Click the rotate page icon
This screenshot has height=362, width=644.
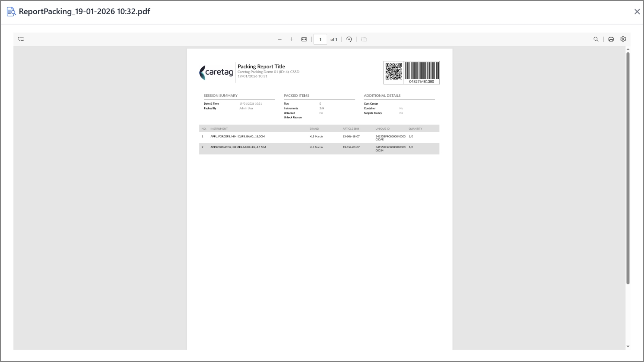[349, 39]
